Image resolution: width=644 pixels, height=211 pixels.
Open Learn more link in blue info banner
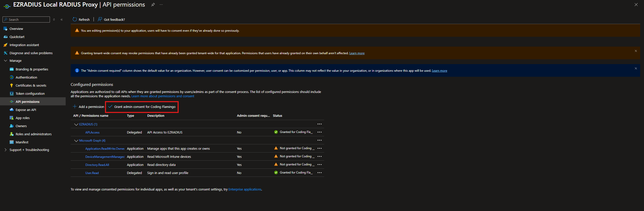tap(439, 71)
